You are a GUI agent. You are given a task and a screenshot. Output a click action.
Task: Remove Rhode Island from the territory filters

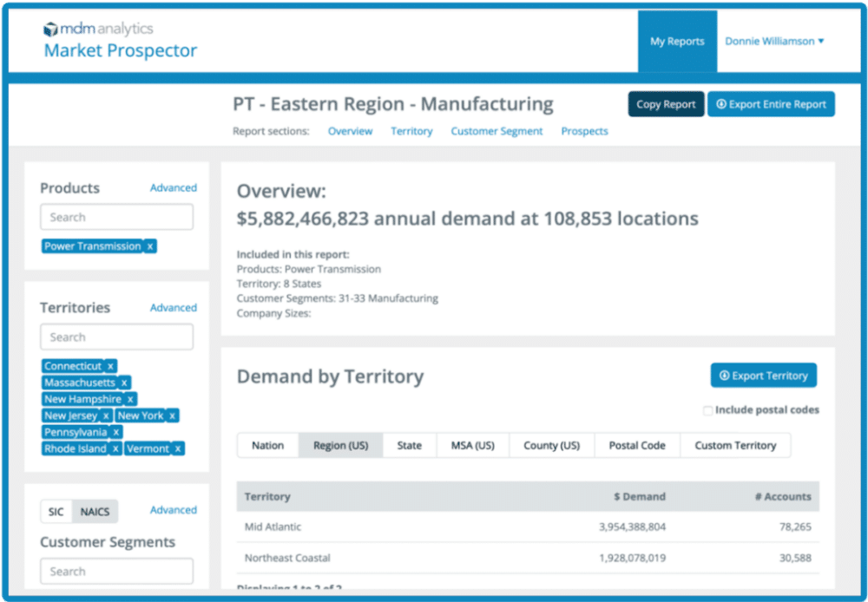coord(114,448)
